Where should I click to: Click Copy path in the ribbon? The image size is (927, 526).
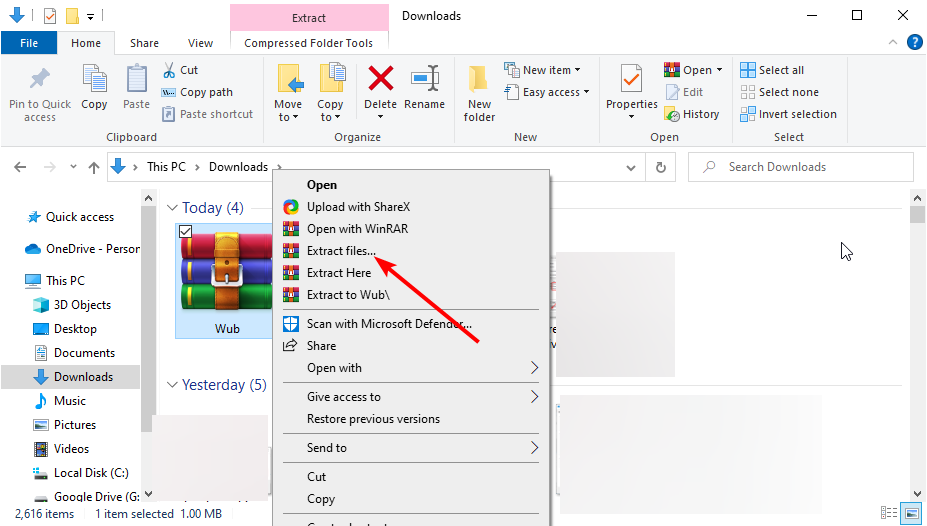click(x=197, y=92)
